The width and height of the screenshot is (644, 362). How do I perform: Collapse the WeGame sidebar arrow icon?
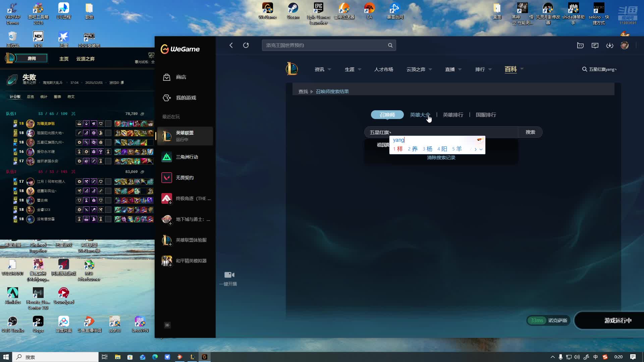pos(167,325)
